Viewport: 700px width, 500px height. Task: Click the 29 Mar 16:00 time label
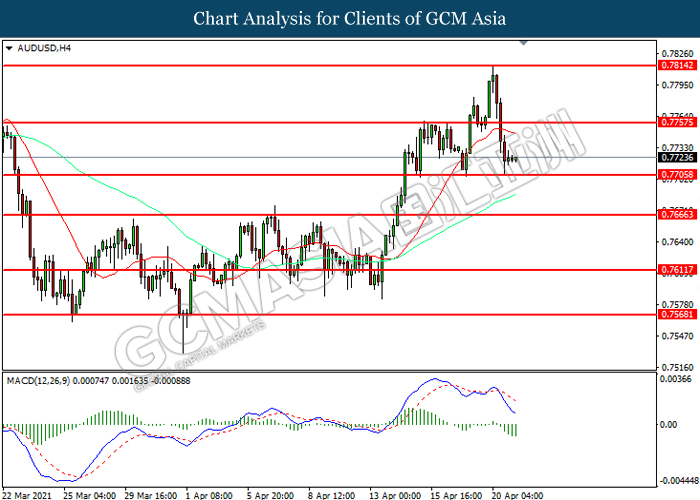point(150,495)
